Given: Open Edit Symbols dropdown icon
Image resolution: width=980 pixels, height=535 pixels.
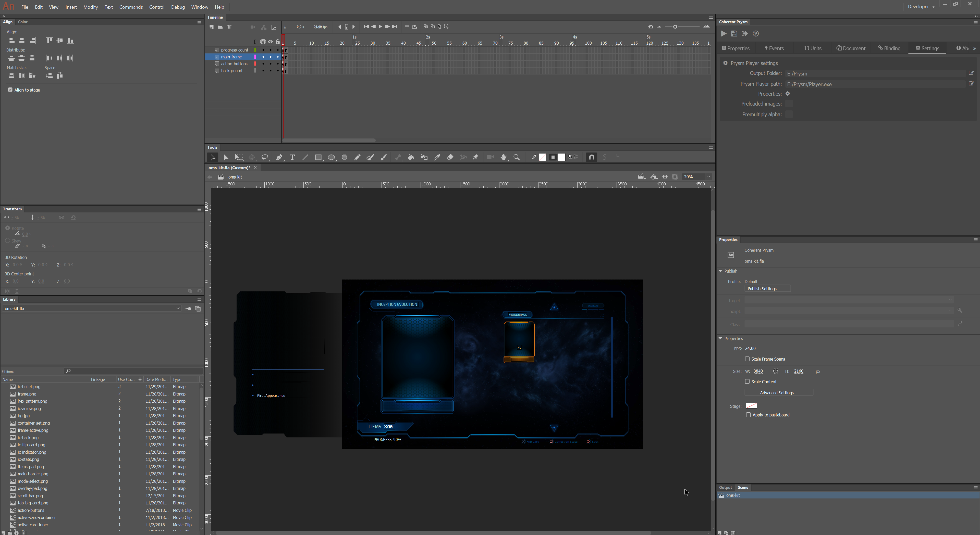Looking at the screenshot, I should [654, 176].
